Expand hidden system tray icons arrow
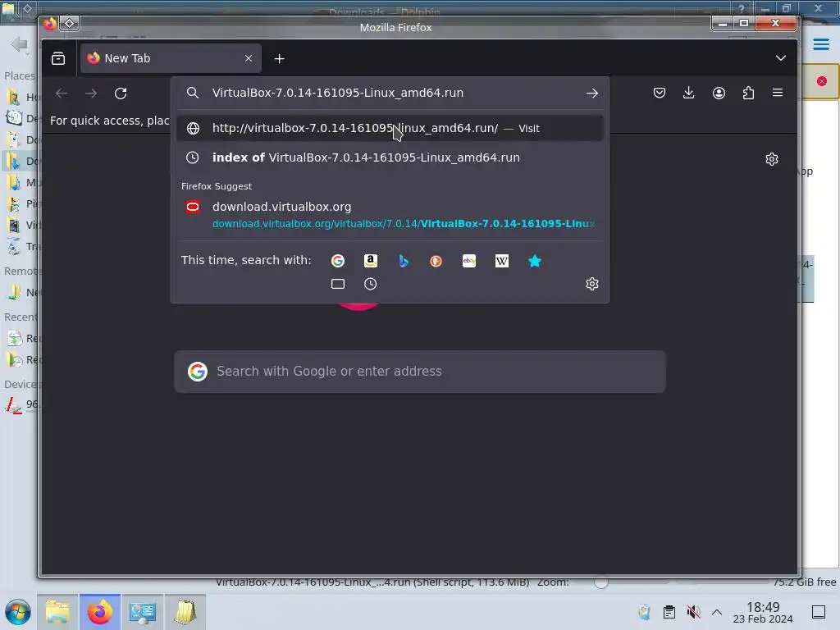 coord(717,612)
